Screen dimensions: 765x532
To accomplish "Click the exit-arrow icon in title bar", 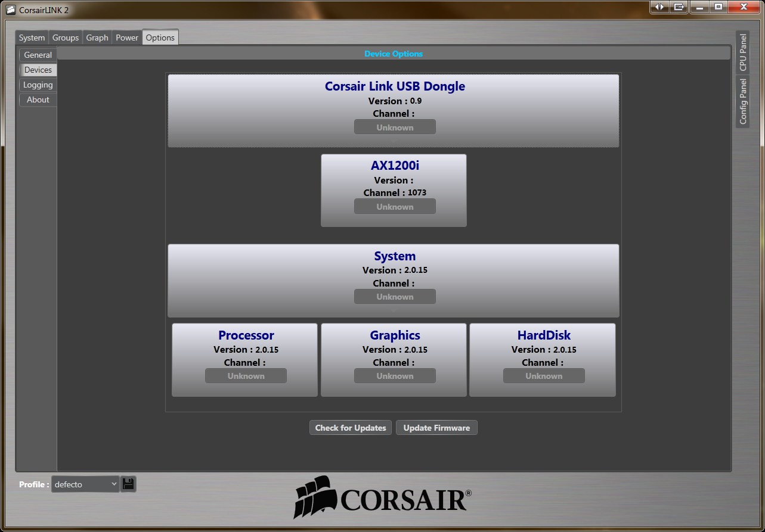I will pos(679,7).
